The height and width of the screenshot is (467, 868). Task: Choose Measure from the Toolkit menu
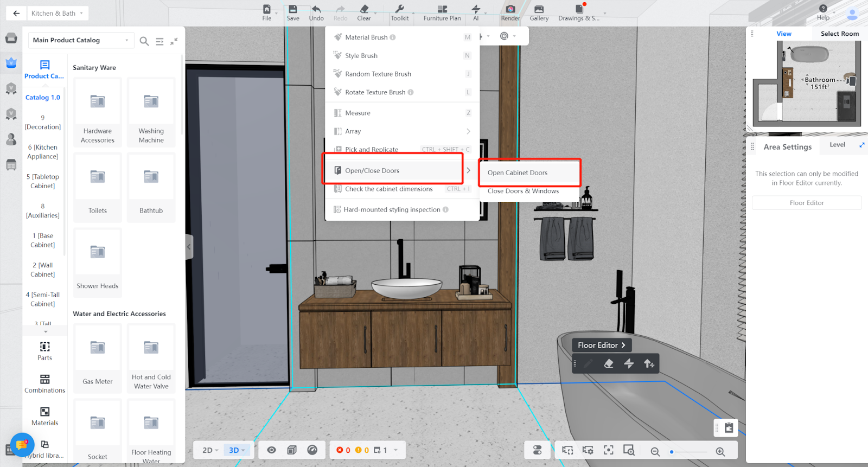coord(358,113)
